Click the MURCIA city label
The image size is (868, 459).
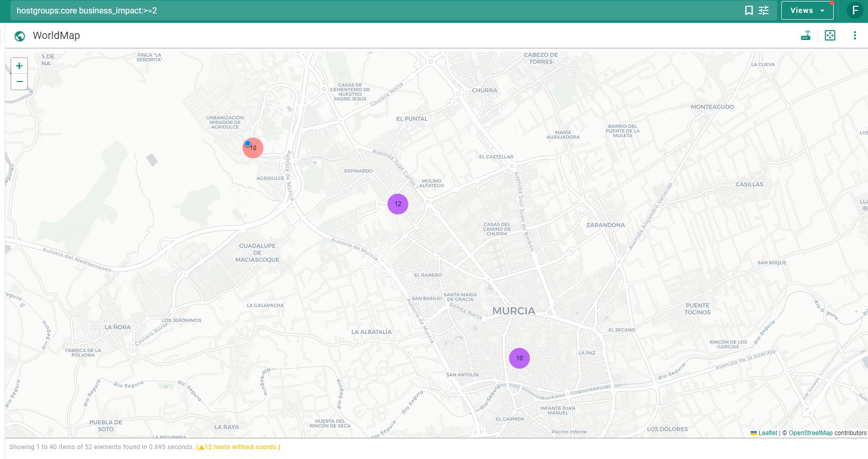point(514,311)
